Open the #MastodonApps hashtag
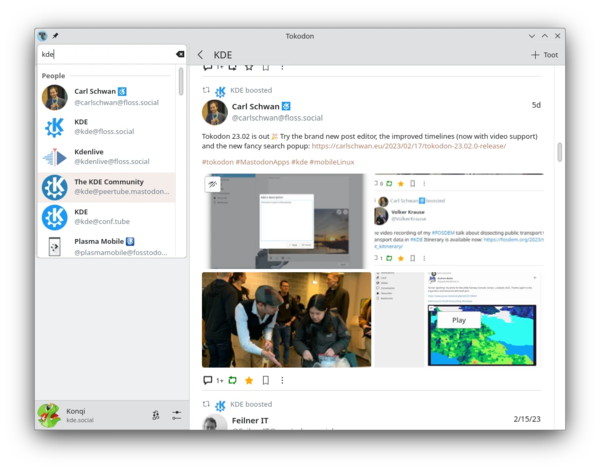Screen dimensions: 600x471 (x=262, y=161)
